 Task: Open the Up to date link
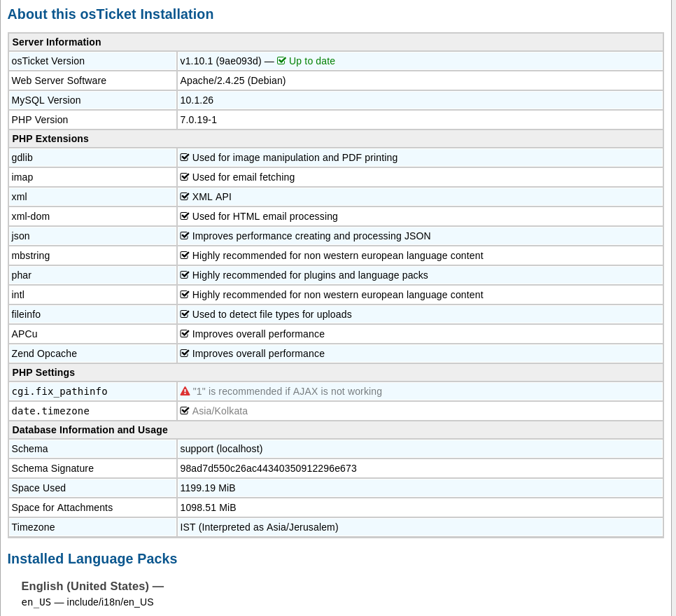coord(311,60)
